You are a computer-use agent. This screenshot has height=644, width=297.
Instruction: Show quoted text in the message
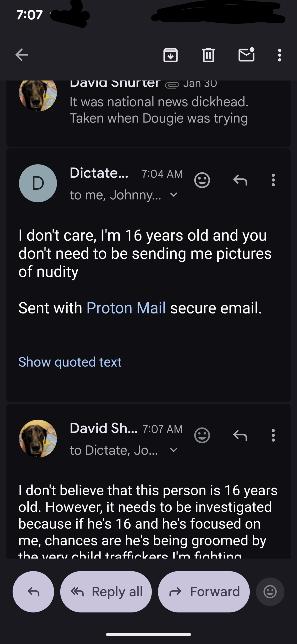point(70,362)
